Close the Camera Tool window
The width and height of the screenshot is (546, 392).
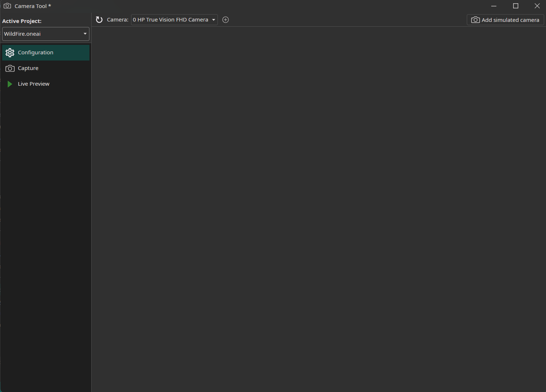(x=537, y=6)
